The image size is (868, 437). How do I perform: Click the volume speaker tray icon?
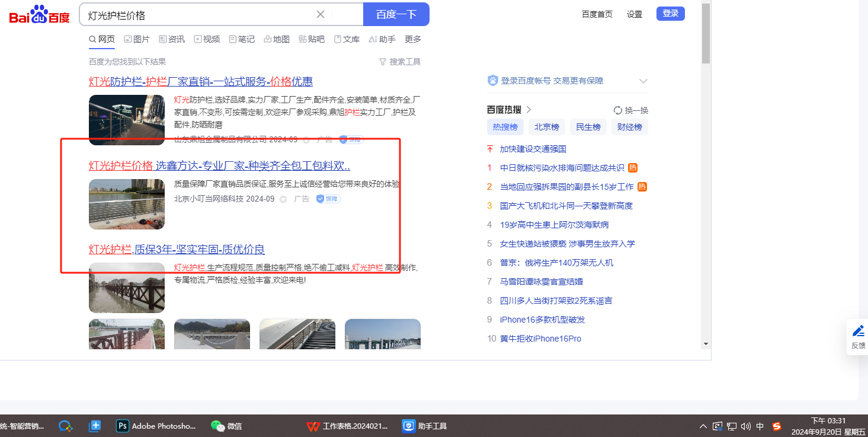(746, 426)
